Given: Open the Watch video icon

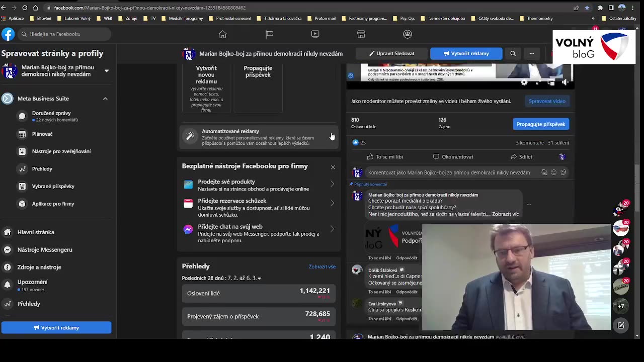Looking at the screenshot, I should 315,34.
